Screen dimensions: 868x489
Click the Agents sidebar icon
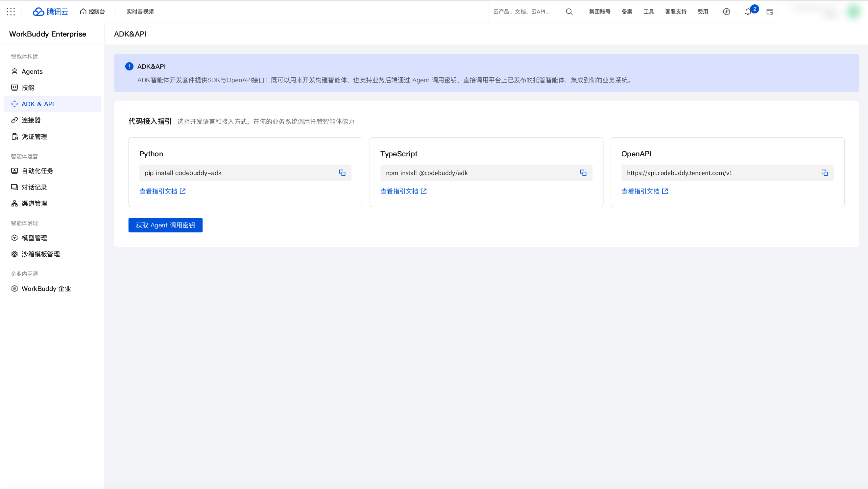(x=14, y=71)
